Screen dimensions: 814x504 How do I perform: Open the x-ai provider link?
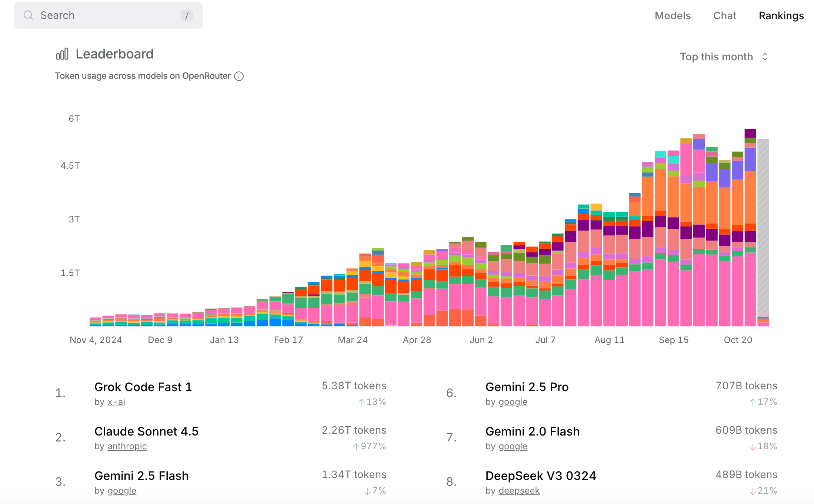pyautogui.click(x=116, y=402)
